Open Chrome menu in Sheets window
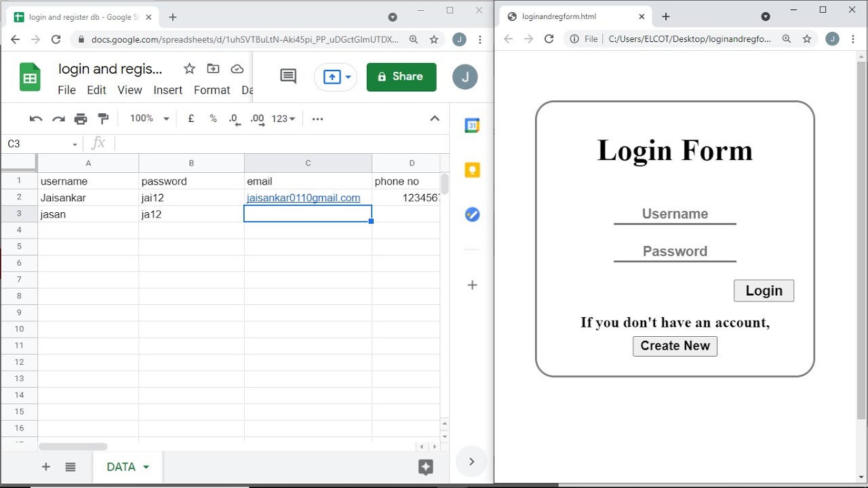Screen dimensions: 868x488 click(x=480, y=40)
